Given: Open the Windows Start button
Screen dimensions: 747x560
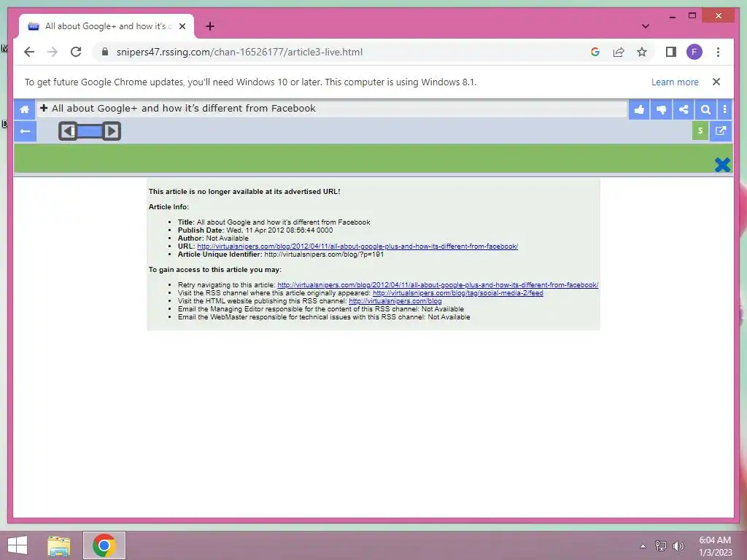Looking at the screenshot, I should [x=18, y=545].
